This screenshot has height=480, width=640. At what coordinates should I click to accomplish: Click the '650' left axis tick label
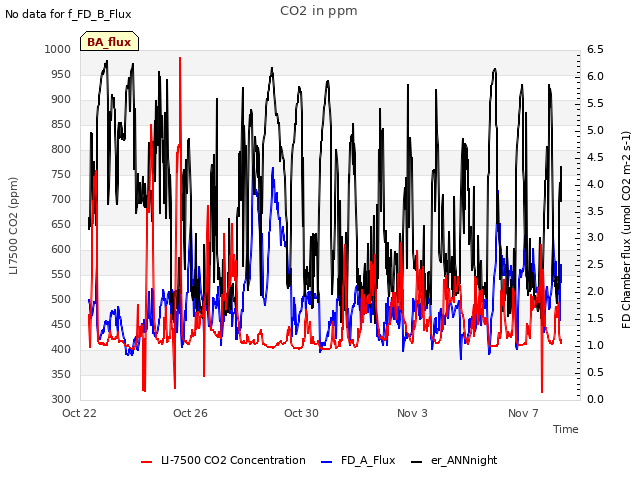point(61,224)
